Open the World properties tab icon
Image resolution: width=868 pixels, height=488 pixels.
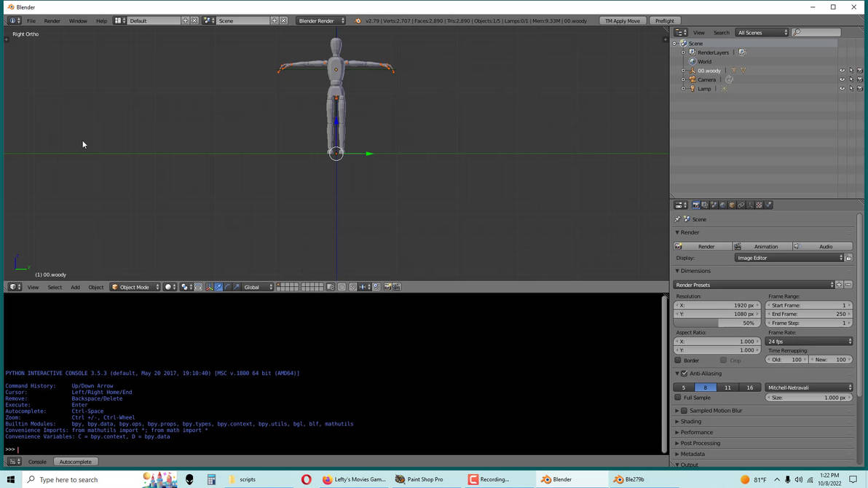[x=722, y=205]
